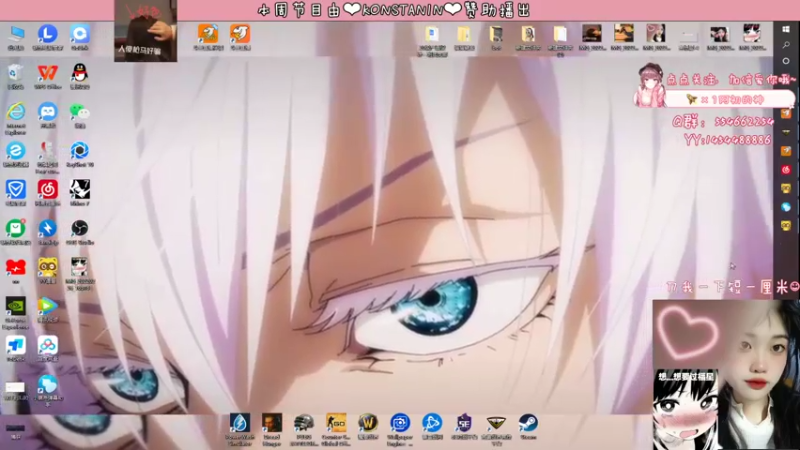800x450 pixels.
Task: Open the first image thumbnail in top row
Action: point(592,34)
